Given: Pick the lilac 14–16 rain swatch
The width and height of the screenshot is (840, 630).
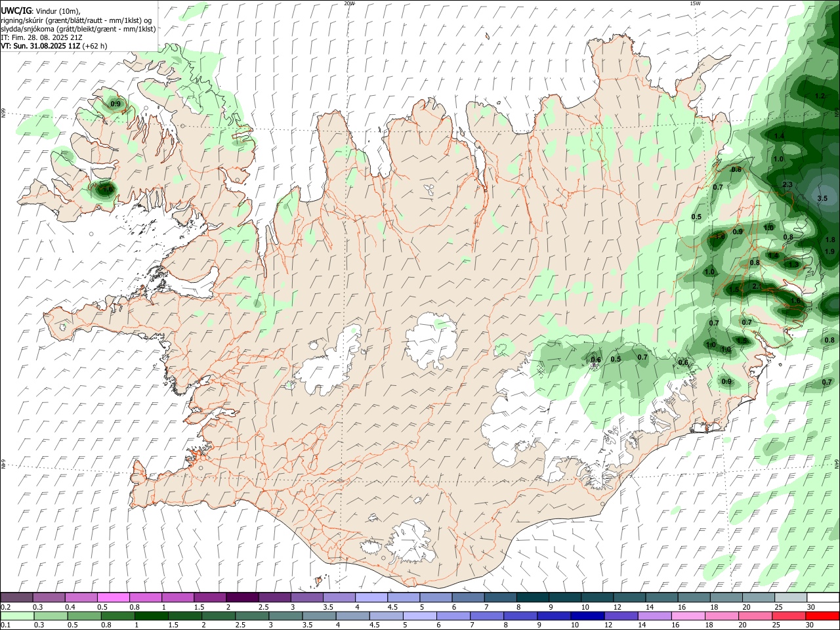Looking at the screenshot, I should (654, 616).
